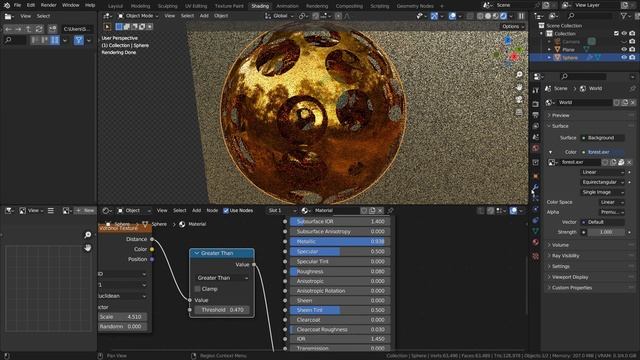Open the Window menu

click(x=71, y=5)
